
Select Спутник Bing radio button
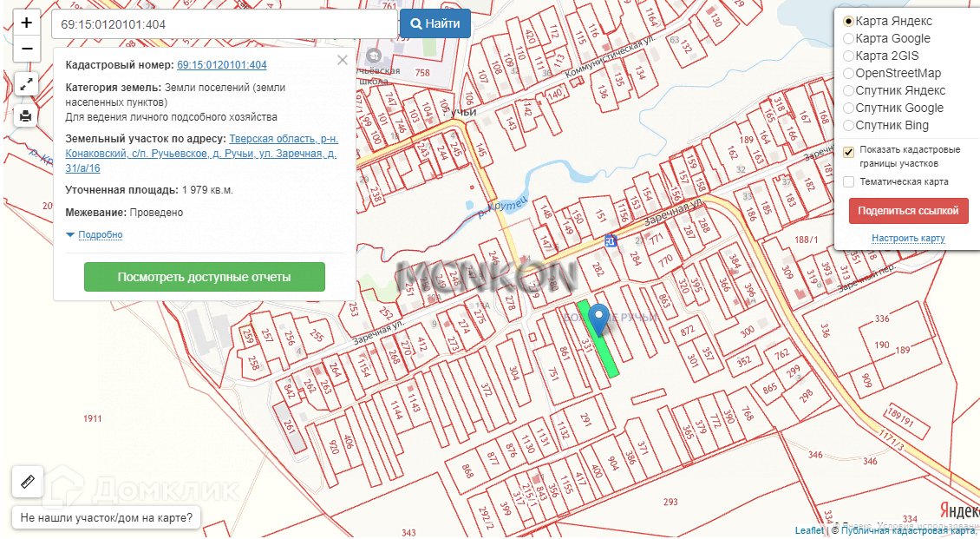[x=848, y=126]
